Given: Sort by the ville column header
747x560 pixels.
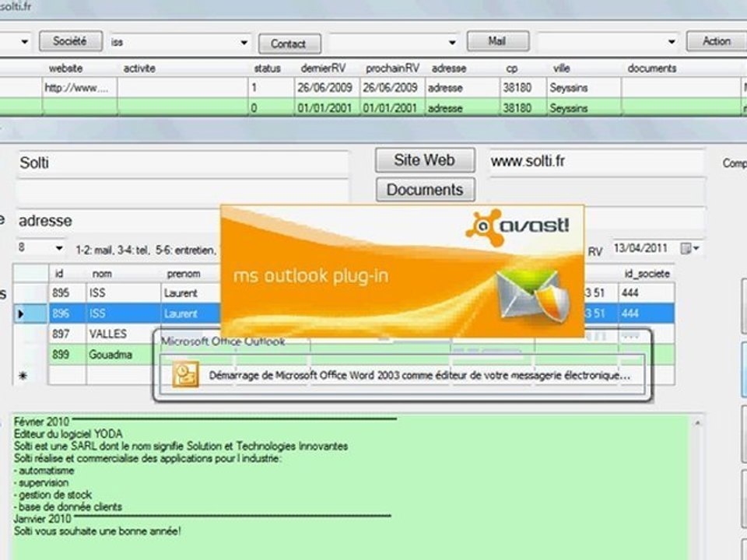Looking at the screenshot, I should (561, 68).
